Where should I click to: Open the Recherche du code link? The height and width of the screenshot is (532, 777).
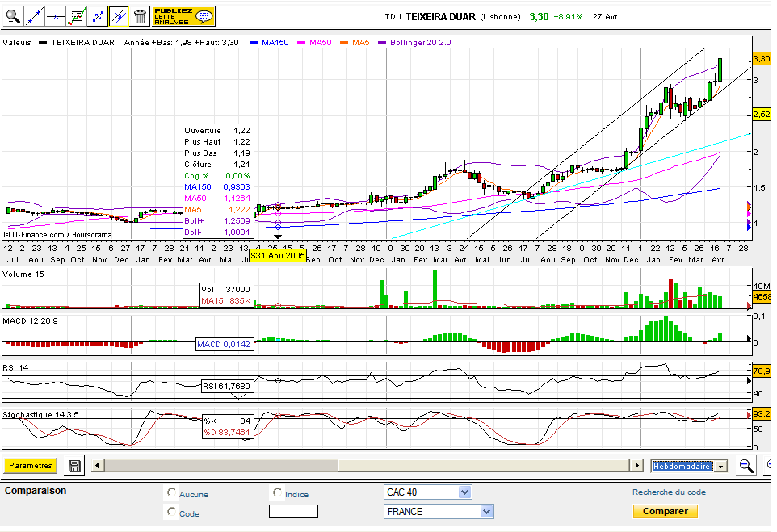tap(669, 492)
